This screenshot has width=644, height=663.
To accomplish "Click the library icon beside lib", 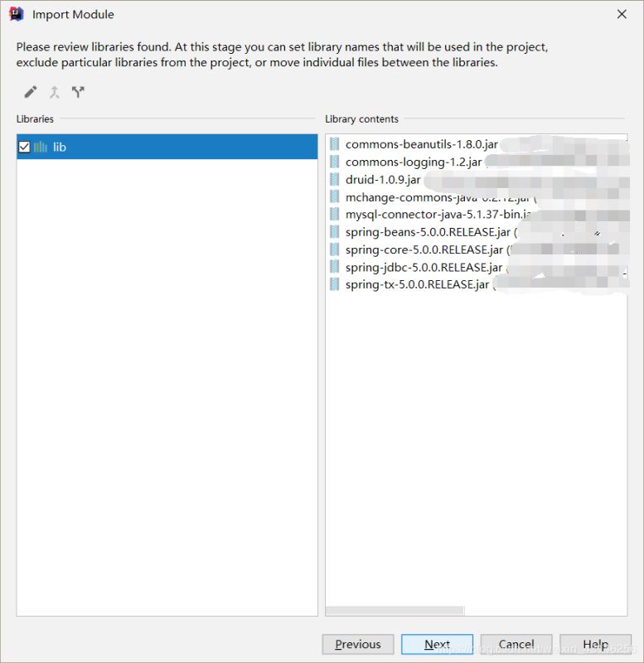I will (41, 147).
